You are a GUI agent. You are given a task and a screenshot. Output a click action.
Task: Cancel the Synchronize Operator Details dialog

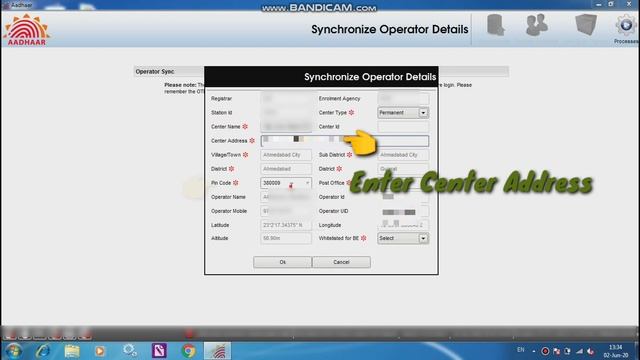[x=341, y=262]
